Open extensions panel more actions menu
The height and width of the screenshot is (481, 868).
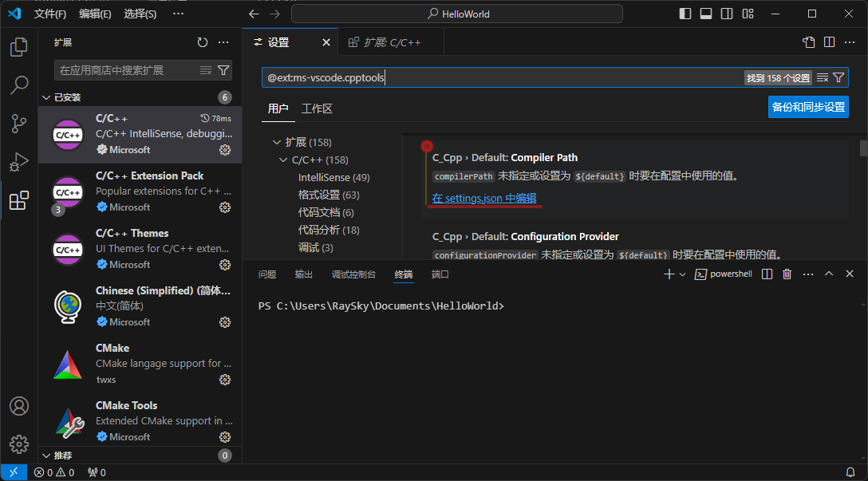(223, 42)
